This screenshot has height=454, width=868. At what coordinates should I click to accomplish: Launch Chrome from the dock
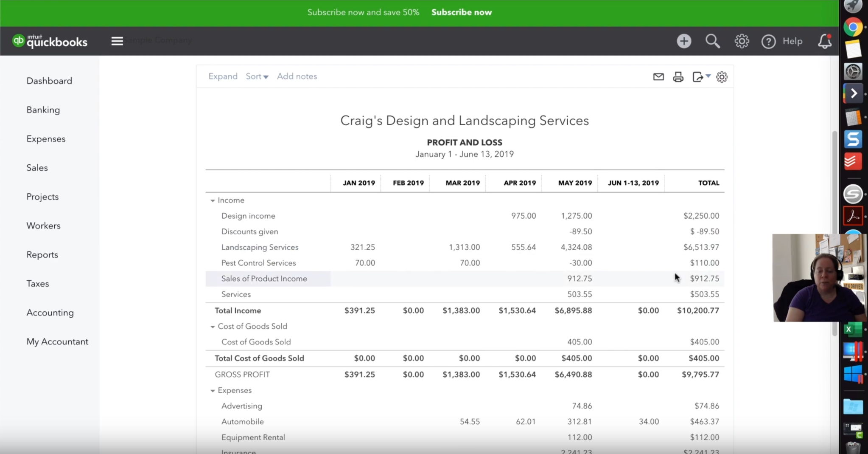point(853,28)
